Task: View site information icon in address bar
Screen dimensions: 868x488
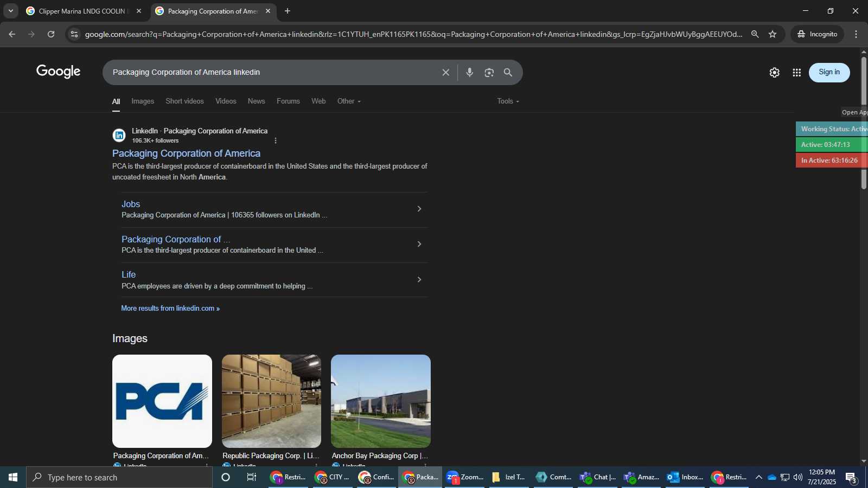Action: [x=74, y=34]
